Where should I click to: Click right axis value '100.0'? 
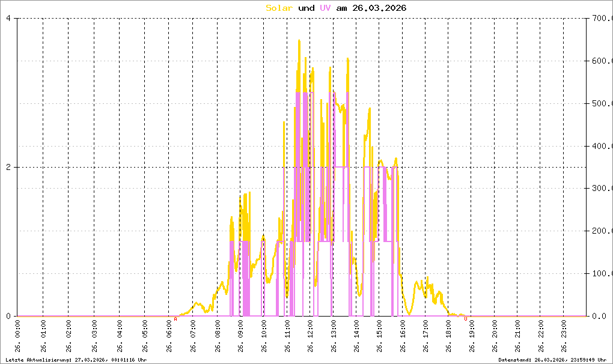[602, 273]
